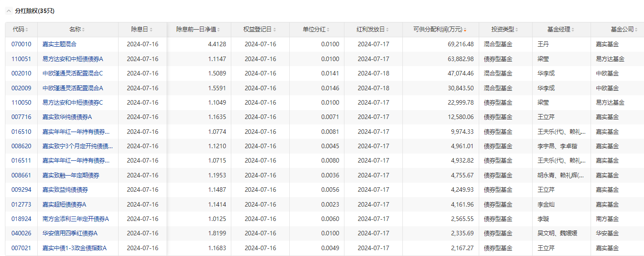The width and height of the screenshot is (644, 256).
Task: Open fund 嘉实致华纯债债券A
Action: coord(67,117)
